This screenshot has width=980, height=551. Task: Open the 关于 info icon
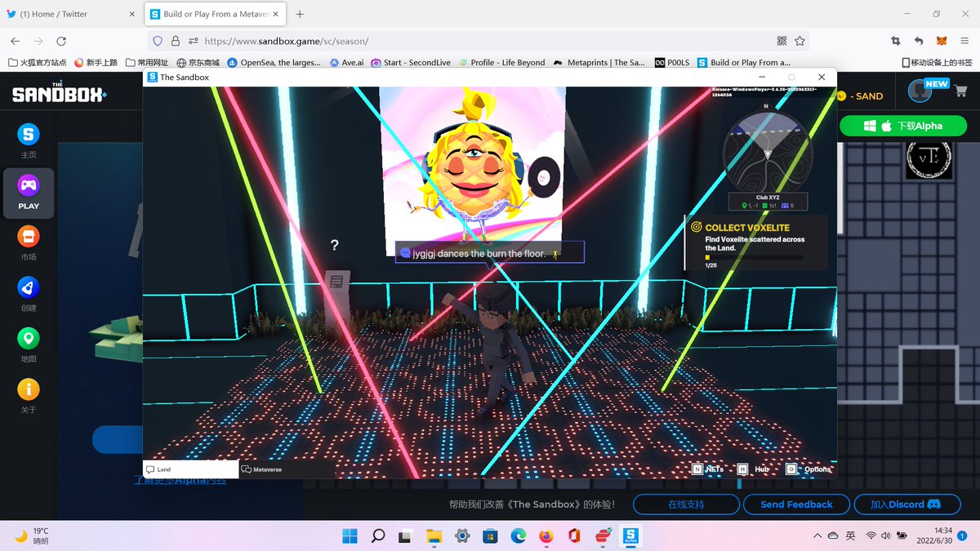tap(29, 389)
